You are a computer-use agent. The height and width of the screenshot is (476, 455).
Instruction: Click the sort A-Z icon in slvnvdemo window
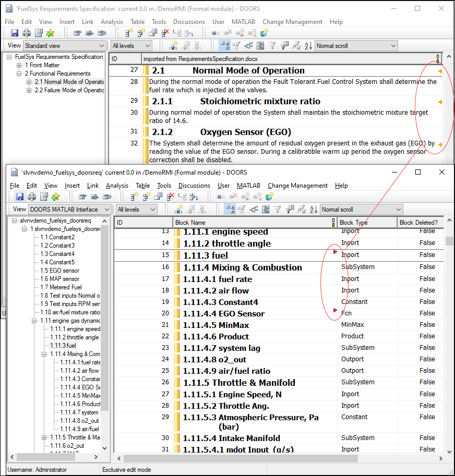pos(314,209)
